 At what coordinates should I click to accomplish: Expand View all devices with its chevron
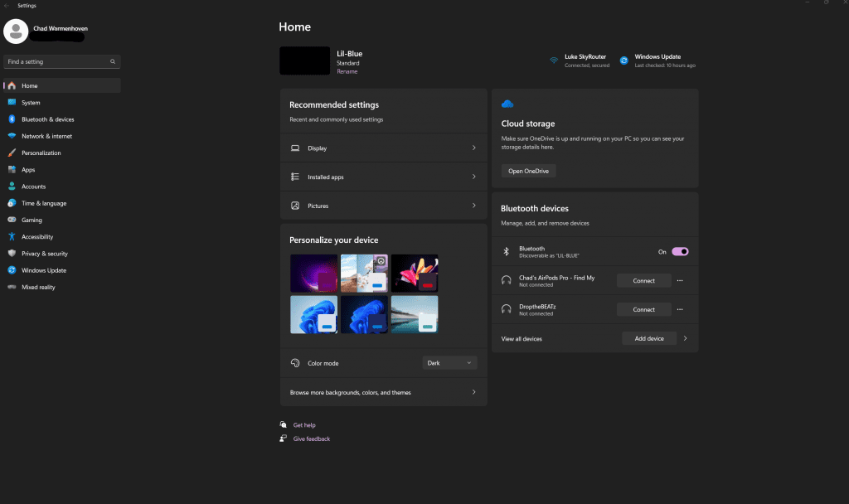[x=685, y=338]
